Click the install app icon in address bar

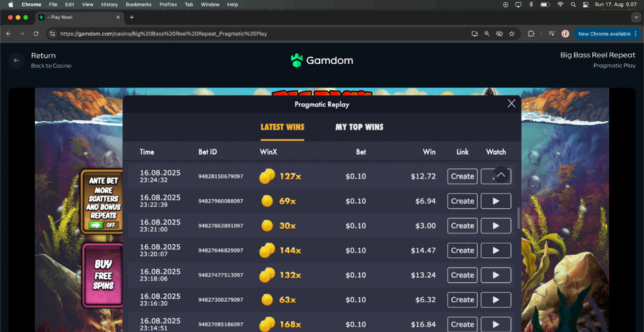pyautogui.click(x=475, y=34)
